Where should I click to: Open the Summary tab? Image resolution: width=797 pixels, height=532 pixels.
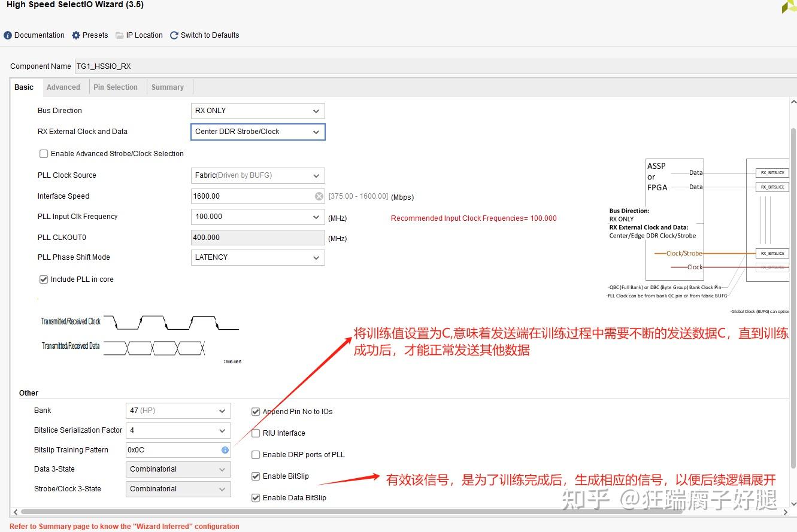click(x=168, y=87)
